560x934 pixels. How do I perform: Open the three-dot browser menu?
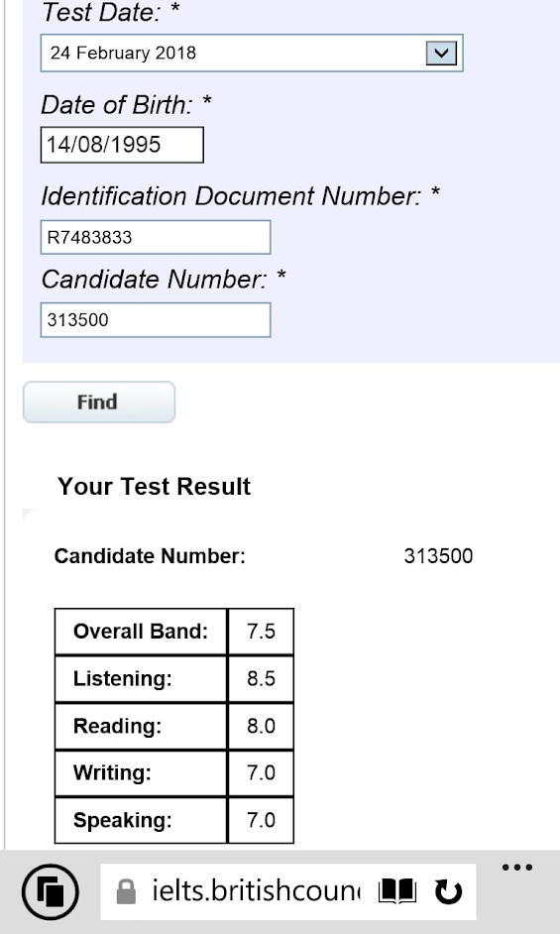point(517,868)
